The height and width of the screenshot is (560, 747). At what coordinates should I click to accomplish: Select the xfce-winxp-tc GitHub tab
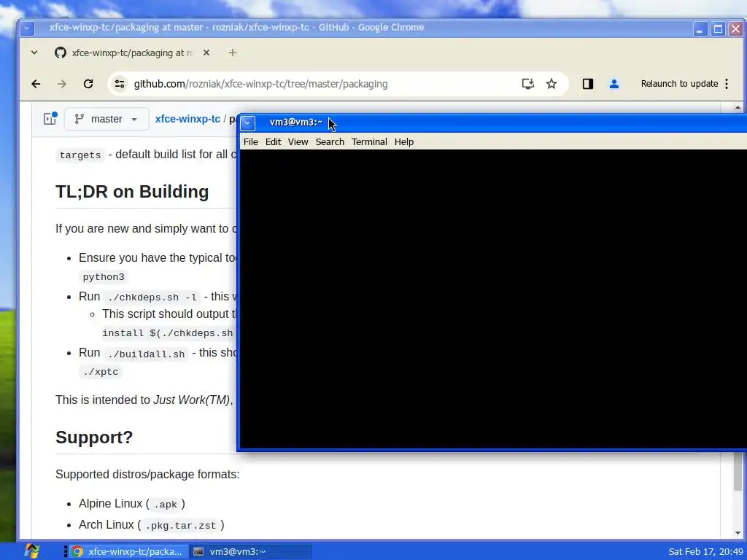133,52
